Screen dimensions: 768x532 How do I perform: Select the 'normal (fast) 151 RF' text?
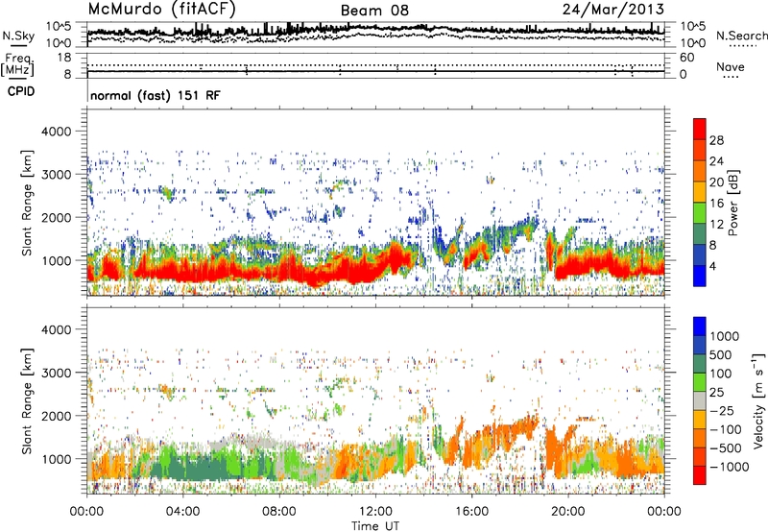click(x=156, y=95)
